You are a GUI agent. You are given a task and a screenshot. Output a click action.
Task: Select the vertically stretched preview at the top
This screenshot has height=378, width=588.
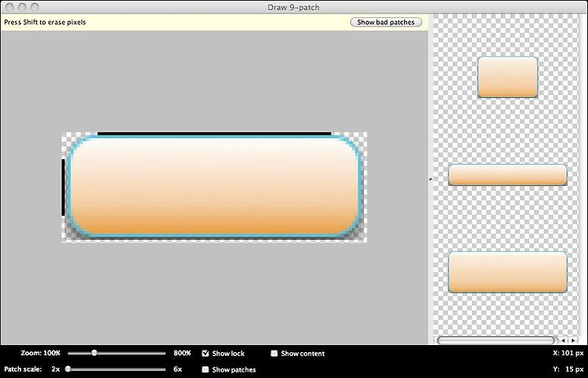(x=508, y=78)
